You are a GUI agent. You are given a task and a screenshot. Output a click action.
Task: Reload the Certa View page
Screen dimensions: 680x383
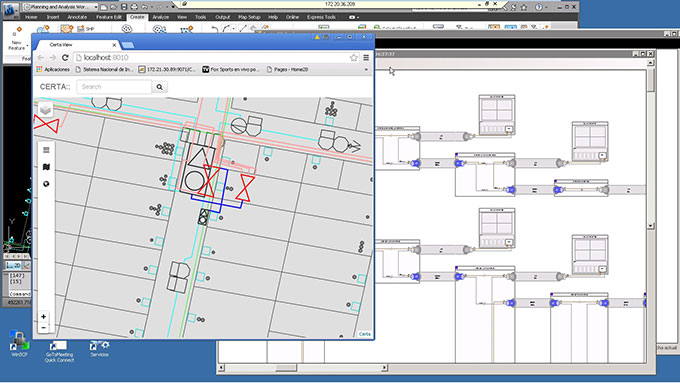click(65, 58)
